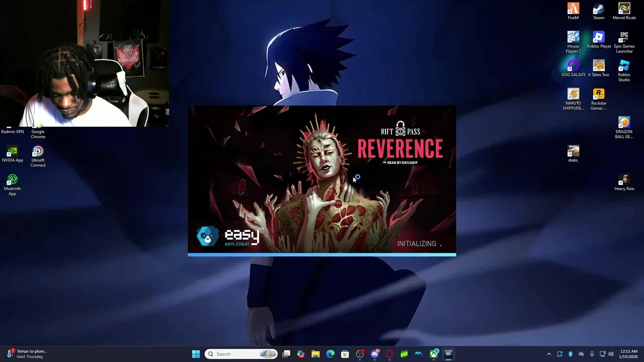Click the Heavy Rain desktop shortcut
Viewport: 644px width, 362px height.
(624, 183)
